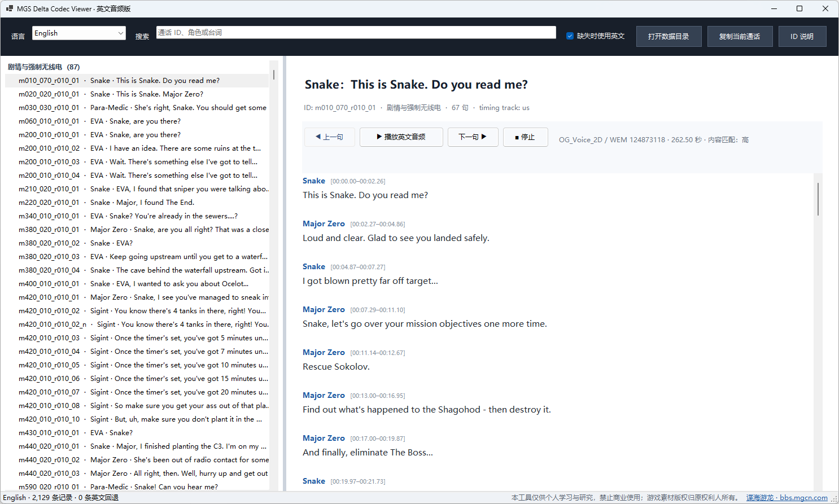The height and width of the screenshot is (504, 839).
Task: Select Major Zero call m440_020_r010_03
Action: [137, 474]
